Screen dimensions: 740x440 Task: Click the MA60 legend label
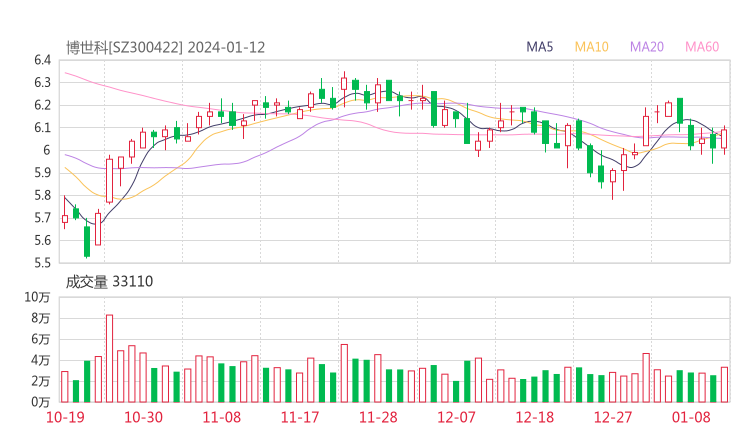click(x=702, y=47)
